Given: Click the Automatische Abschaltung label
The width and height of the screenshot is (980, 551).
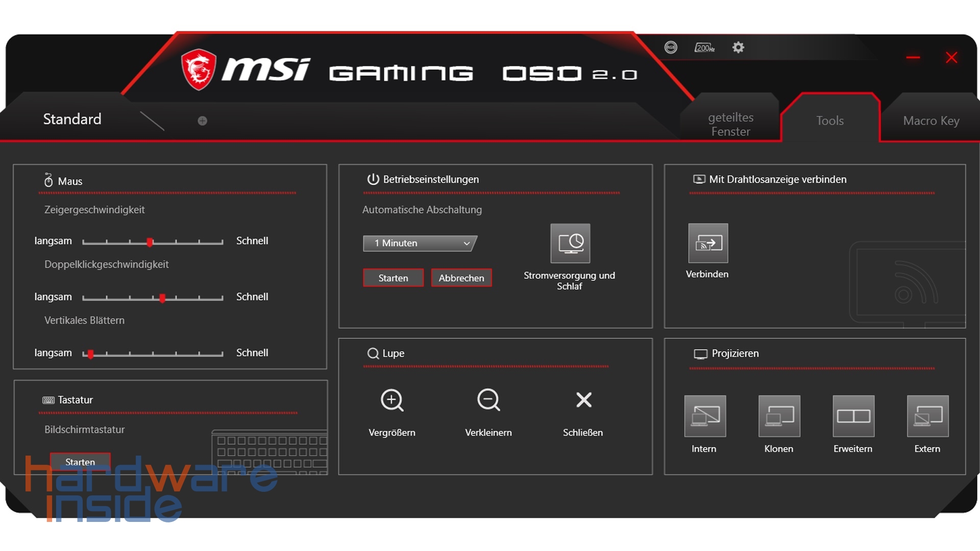Looking at the screenshot, I should [x=422, y=210].
